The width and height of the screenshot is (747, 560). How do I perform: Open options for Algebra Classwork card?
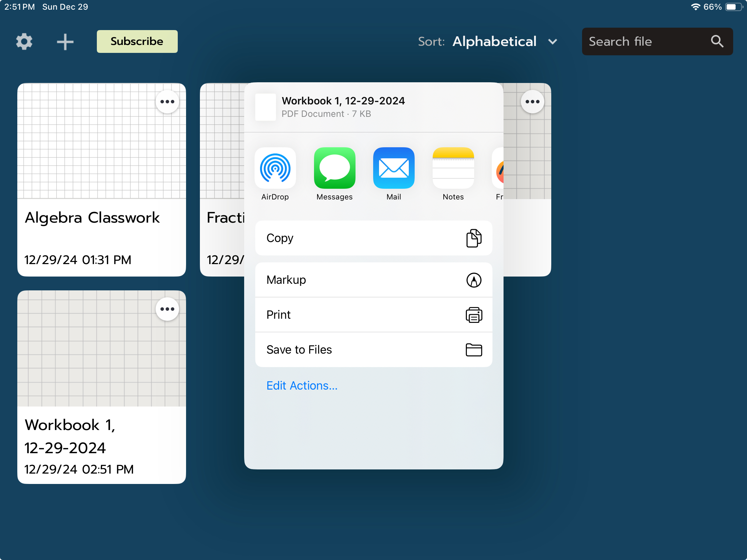[x=167, y=102]
